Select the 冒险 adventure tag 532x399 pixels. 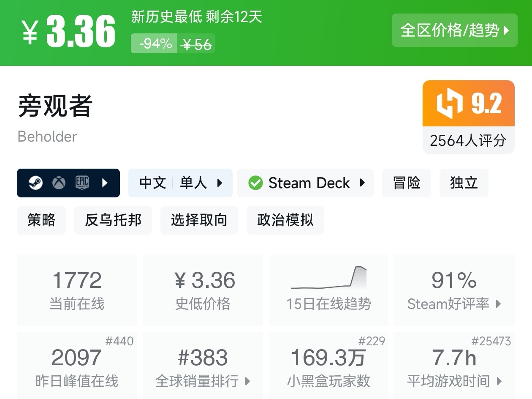(407, 183)
